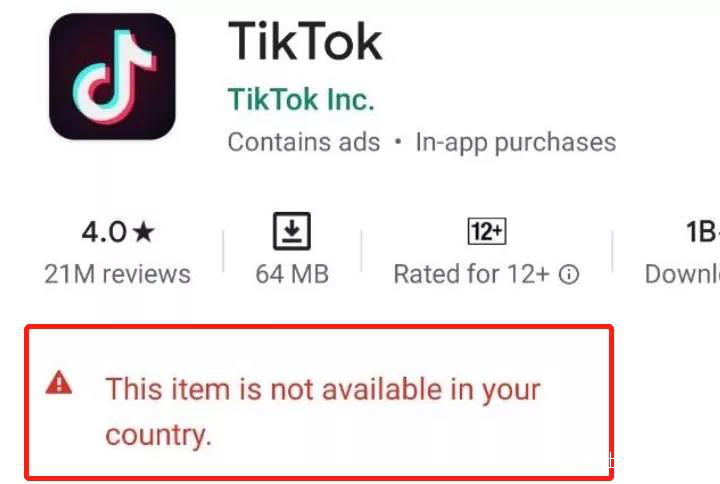Tap the Downloads label
Viewport: 720px width, 484px height.
[x=682, y=274]
